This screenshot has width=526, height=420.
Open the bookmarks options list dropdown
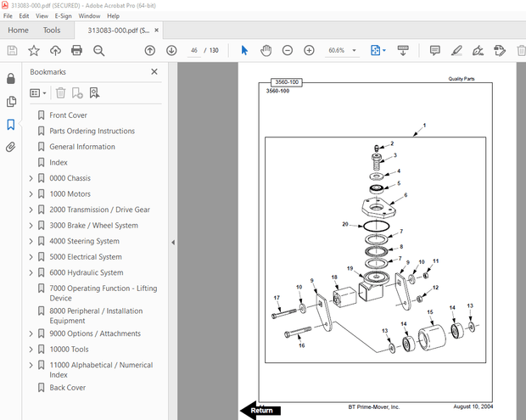[38, 93]
